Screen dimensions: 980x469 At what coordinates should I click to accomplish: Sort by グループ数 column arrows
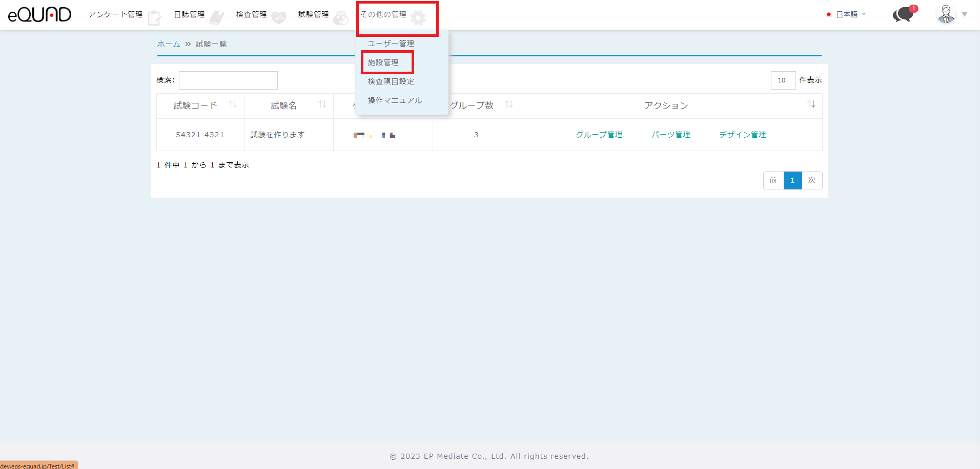pyautogui.click(x=509, y=104)
